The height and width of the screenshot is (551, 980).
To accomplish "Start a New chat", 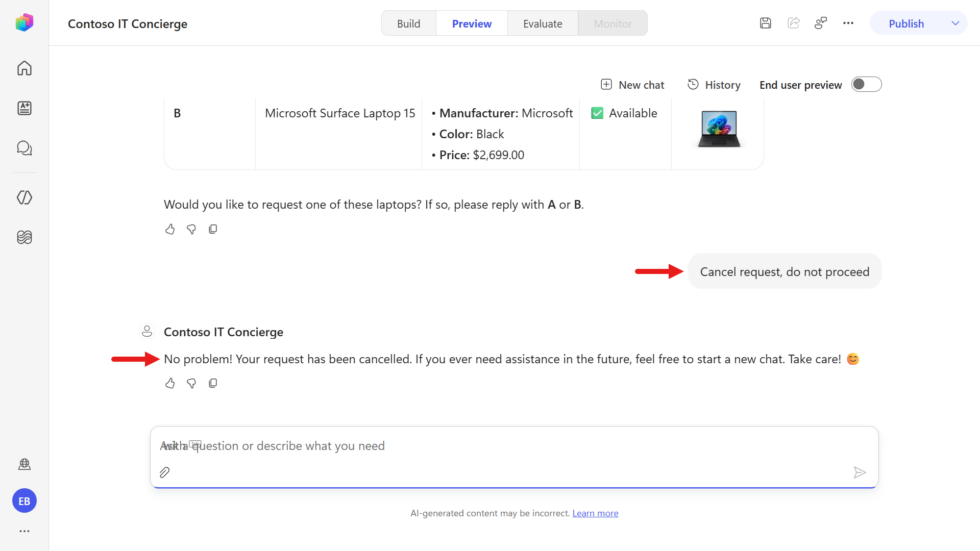I will click(x=632, y=85).
